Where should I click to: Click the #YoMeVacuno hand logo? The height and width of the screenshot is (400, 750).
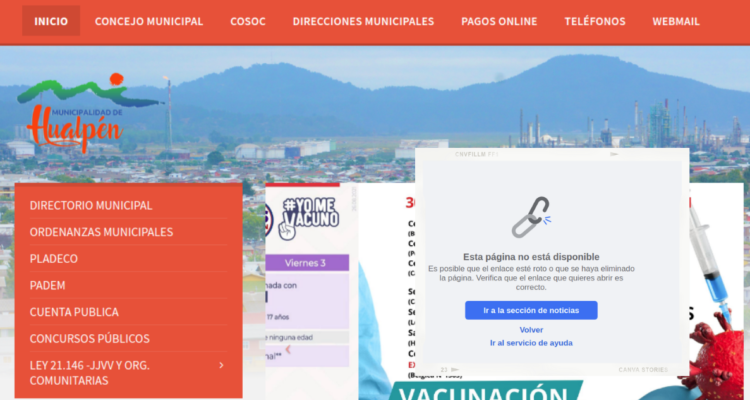click(x=308, y=218)
